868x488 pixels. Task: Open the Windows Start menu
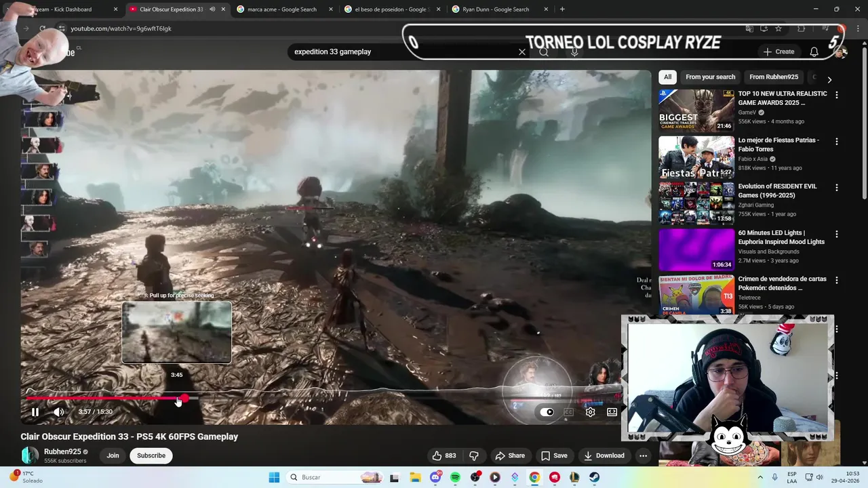pyautogui.click(x=273, y=477)
